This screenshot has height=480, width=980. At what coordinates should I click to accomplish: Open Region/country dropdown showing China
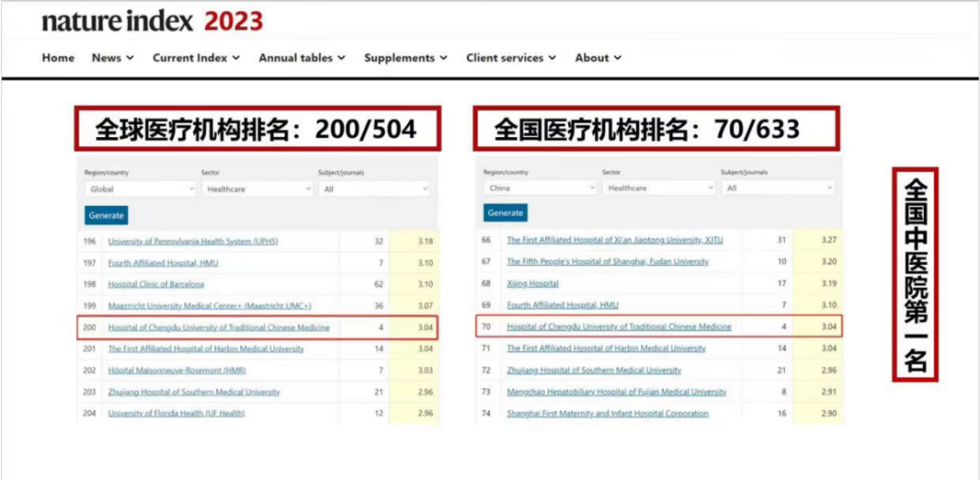pos(540,188)
